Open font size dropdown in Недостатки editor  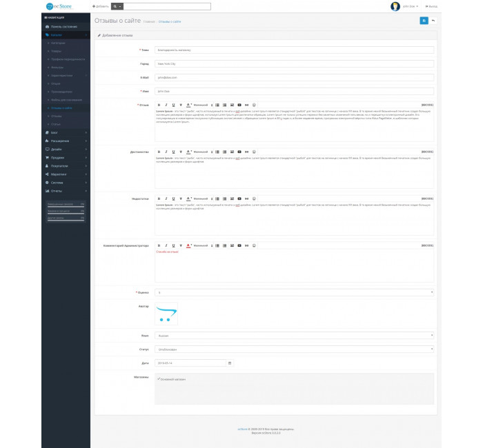tap(203, 198)
